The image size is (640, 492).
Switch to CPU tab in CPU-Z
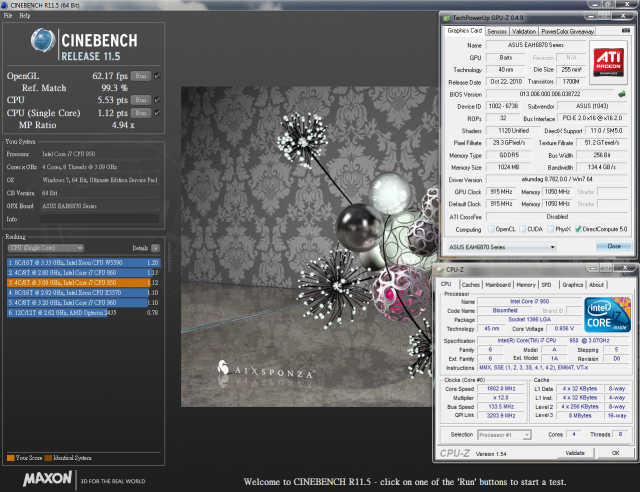pyautogui.click(x=446, y=284)
